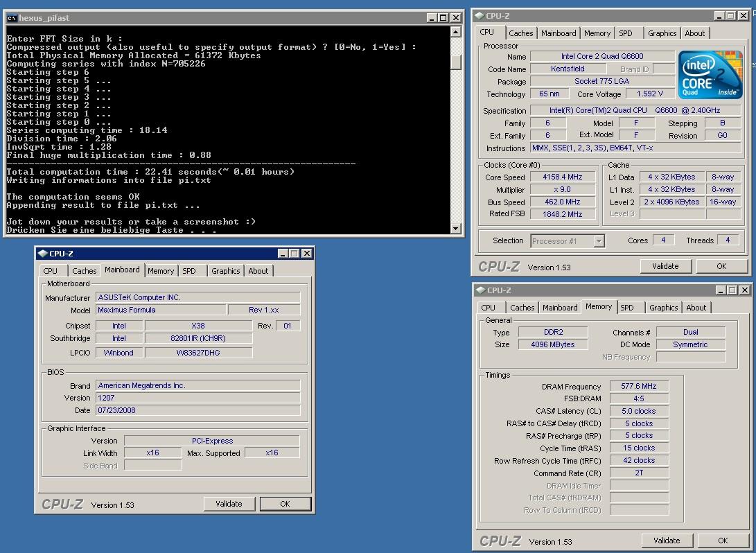Open Graphics tab in CPU window

click(662, 33)
